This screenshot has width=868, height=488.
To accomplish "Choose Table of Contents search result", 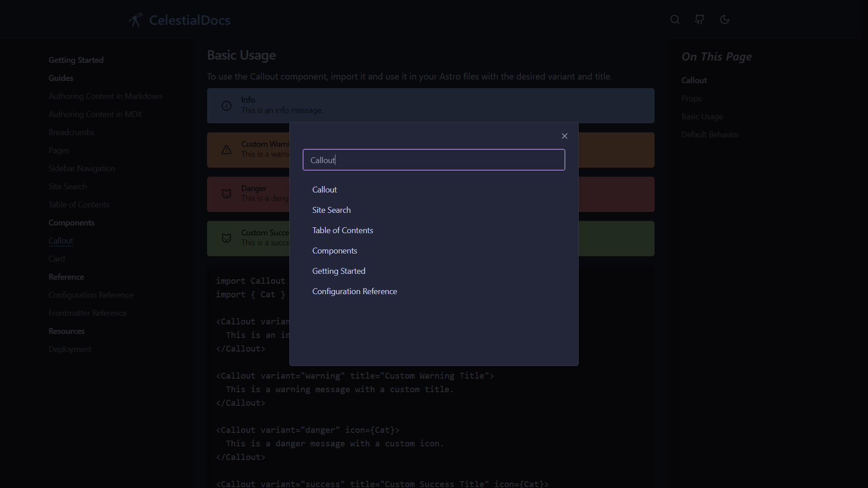I will [x=342, y=230].
